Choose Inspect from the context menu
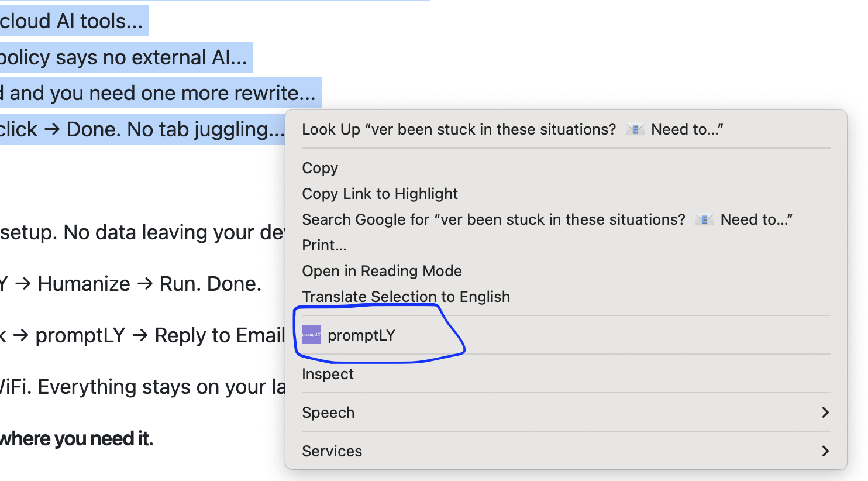868x481 pixels. point(328,374)
